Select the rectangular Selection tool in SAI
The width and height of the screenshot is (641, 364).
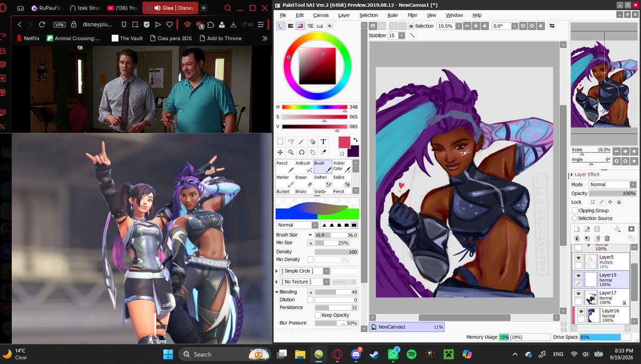[x=280, y=142]
